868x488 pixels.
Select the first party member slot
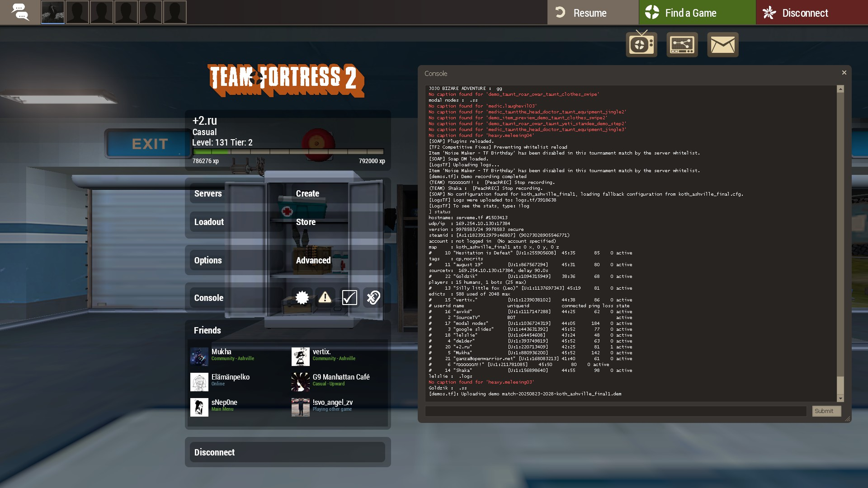click(x=53, y=12)
